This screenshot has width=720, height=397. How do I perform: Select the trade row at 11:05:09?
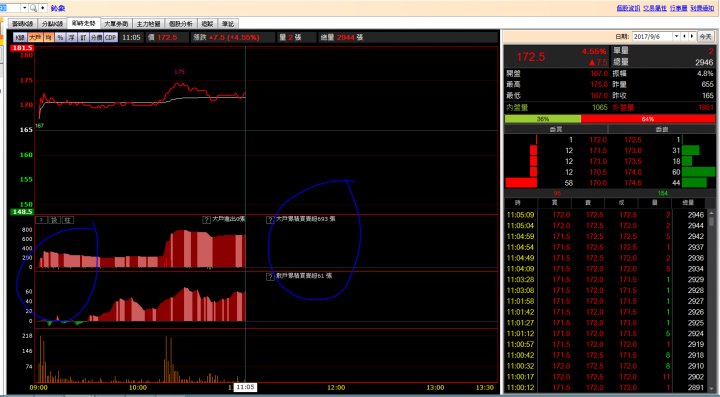(x=605, y=215)
